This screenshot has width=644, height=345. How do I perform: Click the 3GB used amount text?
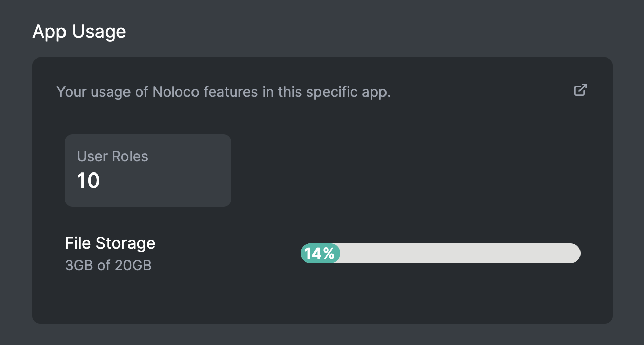pyautogui.click(x=79, y=265)
